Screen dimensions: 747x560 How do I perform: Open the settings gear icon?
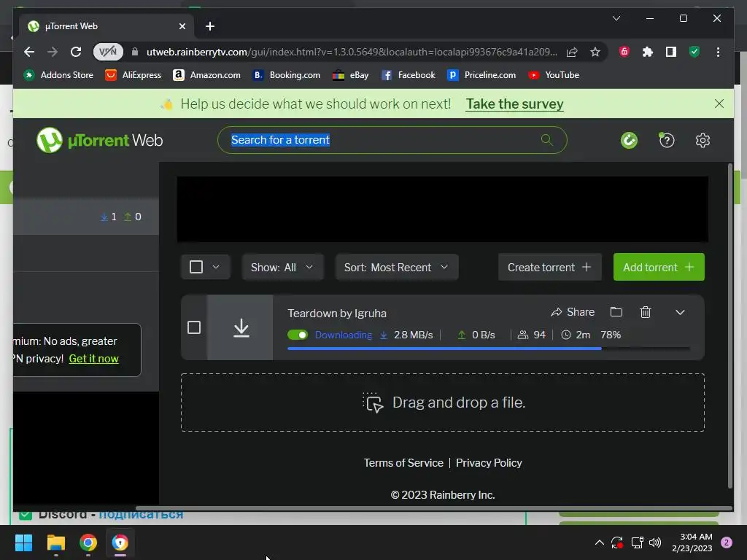pyautogui.click(x=703, y=141)
